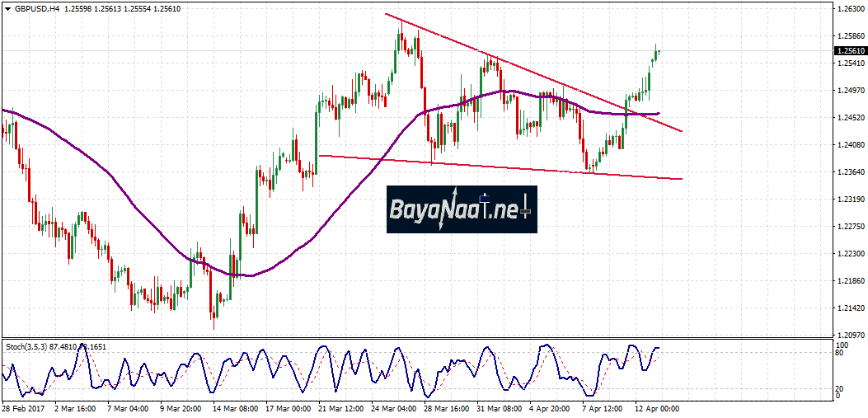The image size is (868, 418).
Task: Click the 1.23640 price scale label
Action: point(848,172)
